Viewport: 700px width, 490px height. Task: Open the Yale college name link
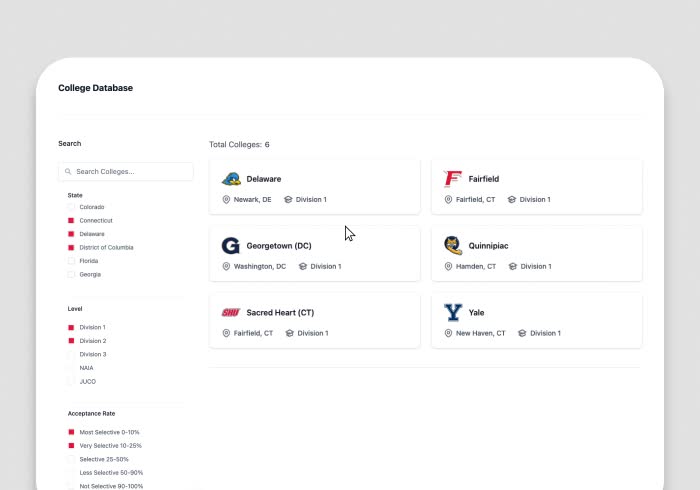476,313
